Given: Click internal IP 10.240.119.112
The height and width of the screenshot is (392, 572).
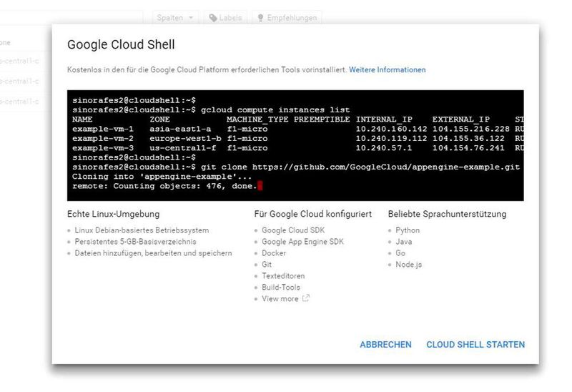Looking at the screenshot, I should tap(391, 138).
